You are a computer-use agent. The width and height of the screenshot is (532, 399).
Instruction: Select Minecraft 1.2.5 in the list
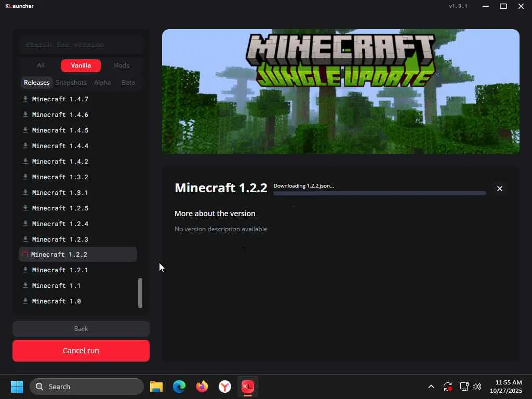coord(78,208)
